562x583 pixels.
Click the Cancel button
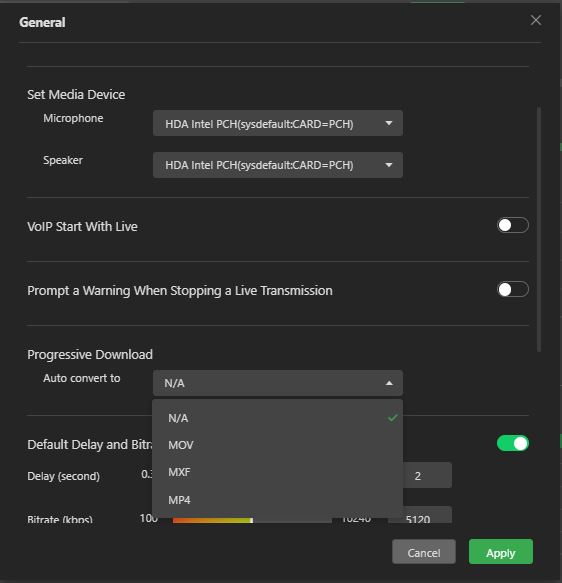coord(424,552)
